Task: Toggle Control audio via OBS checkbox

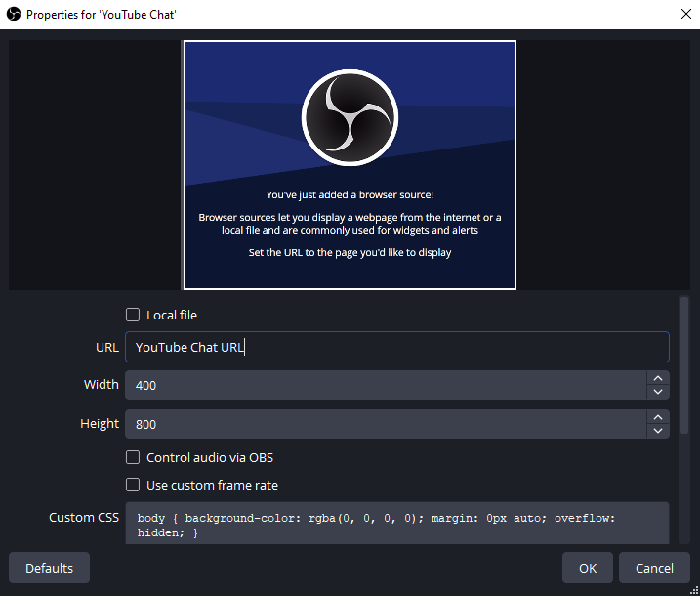Action: click(x=133, y=457)
